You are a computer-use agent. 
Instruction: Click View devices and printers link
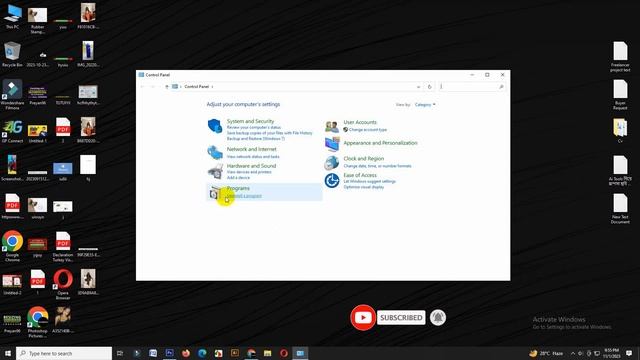(x=249, y=172)
